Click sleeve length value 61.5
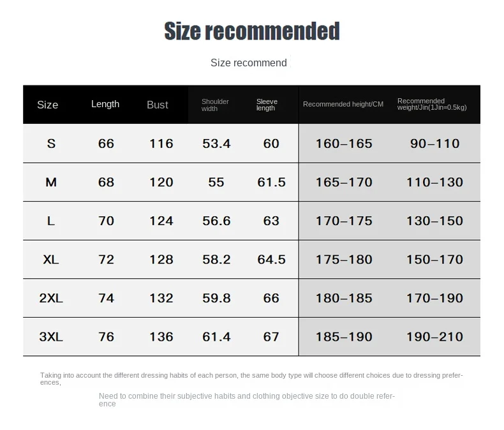This screenshot has height=430, width=504. coord(271,182)
